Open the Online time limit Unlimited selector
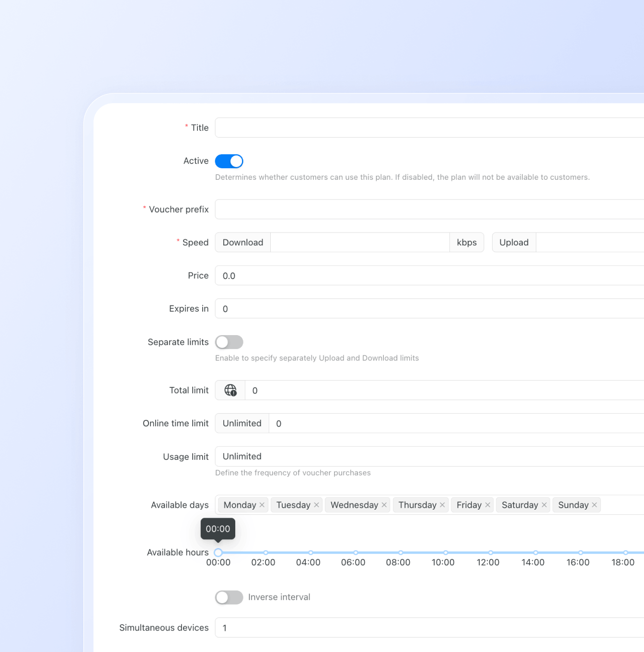 click(241, 423)
